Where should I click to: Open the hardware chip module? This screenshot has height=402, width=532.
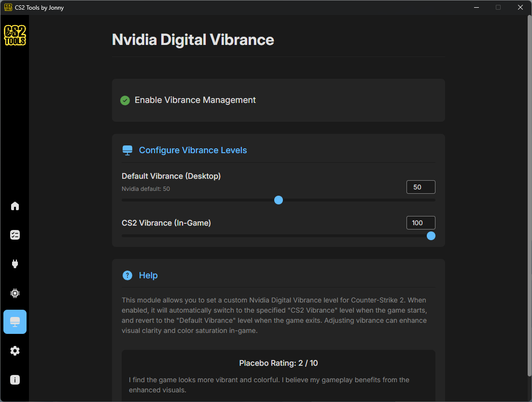coord(14,293)
